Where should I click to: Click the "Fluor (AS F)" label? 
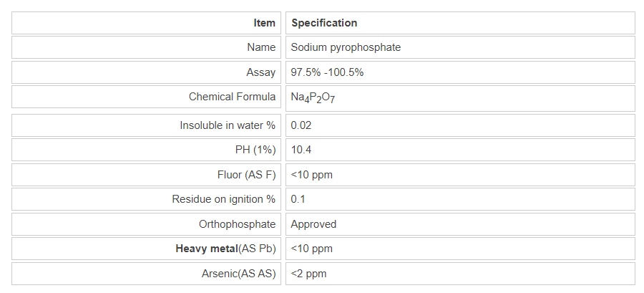point(246,175)
